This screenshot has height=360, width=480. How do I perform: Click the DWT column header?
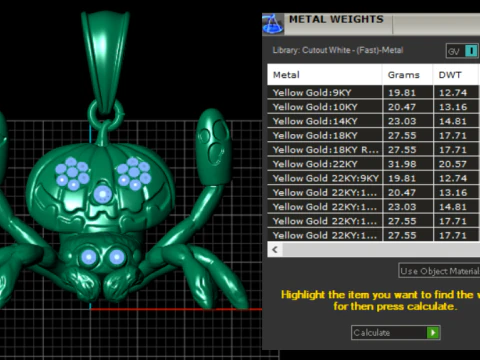pos(456,75)
